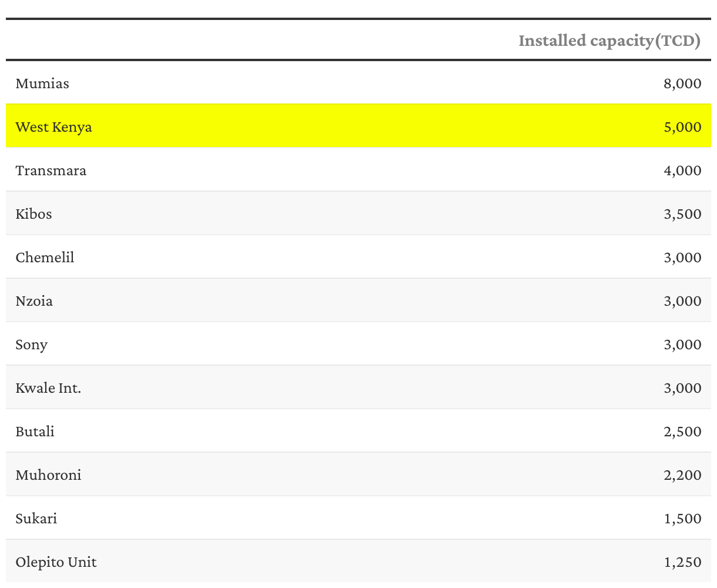
Task: Click the Kibos table entry
Action: (x=33, y=214)
